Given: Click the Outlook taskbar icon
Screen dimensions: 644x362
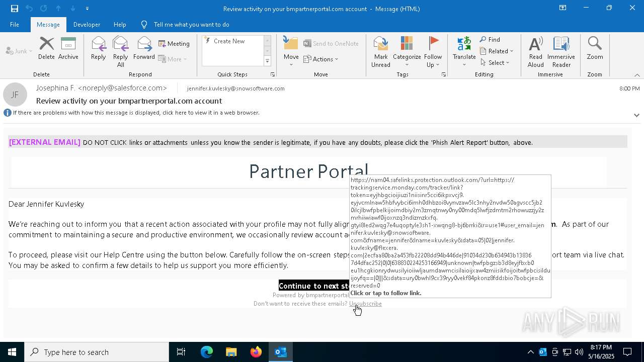Looking at the screenshot, I should (281, 352).
